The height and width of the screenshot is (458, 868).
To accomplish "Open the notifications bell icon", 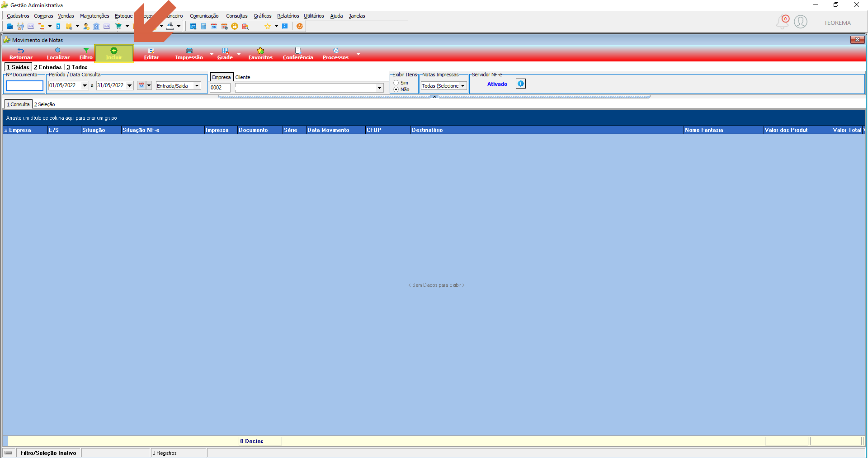I will point(783,22).
